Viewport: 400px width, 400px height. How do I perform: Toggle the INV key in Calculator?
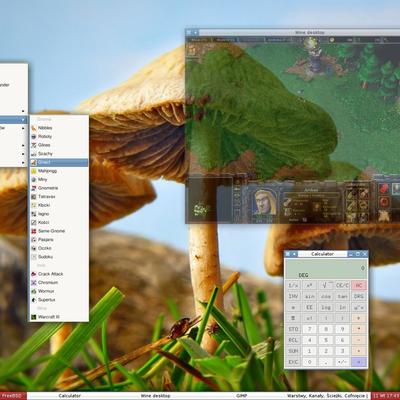coord(293,296)
